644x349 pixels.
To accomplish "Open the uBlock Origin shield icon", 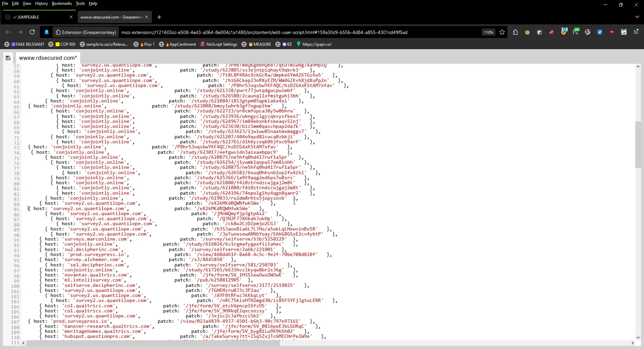I will click(612, 32).
